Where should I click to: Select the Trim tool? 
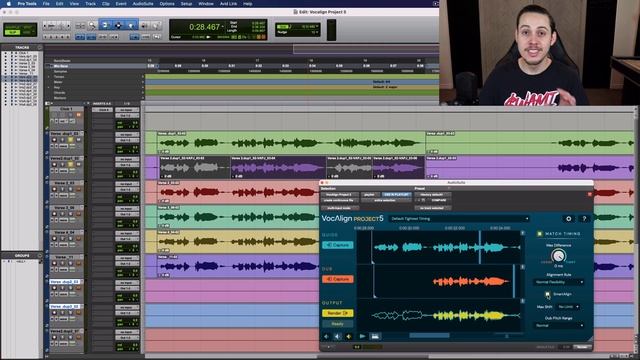click(x=105, y=25)
